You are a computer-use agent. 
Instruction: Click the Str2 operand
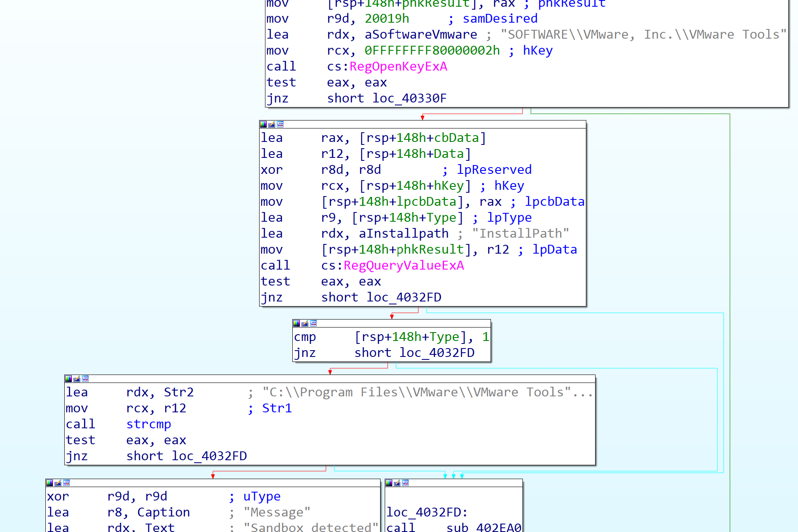point(178,393)
